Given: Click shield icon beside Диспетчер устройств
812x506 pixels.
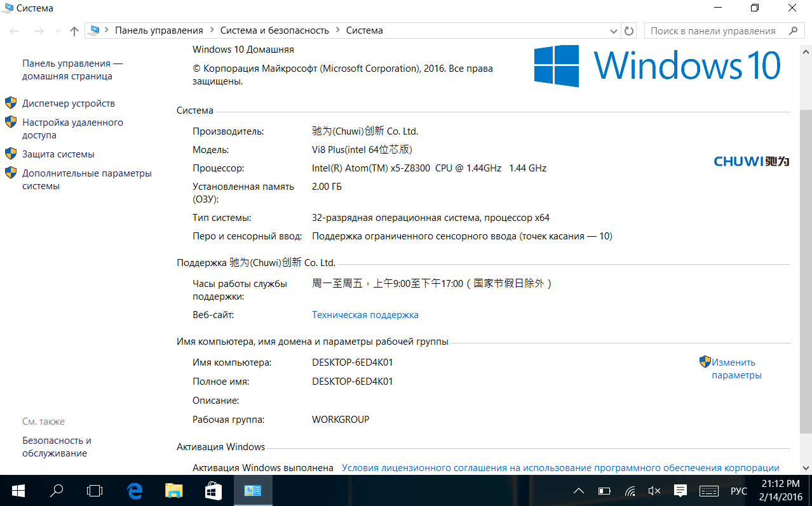Looking at the screenshot, I should [11, 103].
